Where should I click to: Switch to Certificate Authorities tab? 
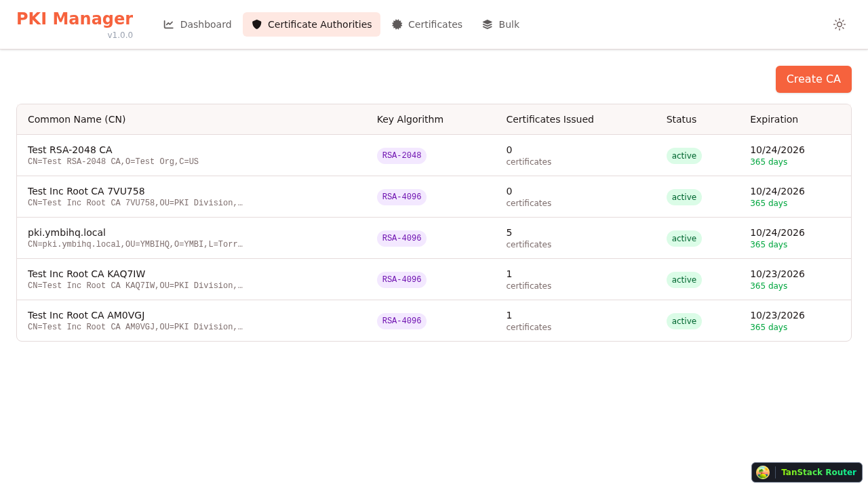[311, 24]
